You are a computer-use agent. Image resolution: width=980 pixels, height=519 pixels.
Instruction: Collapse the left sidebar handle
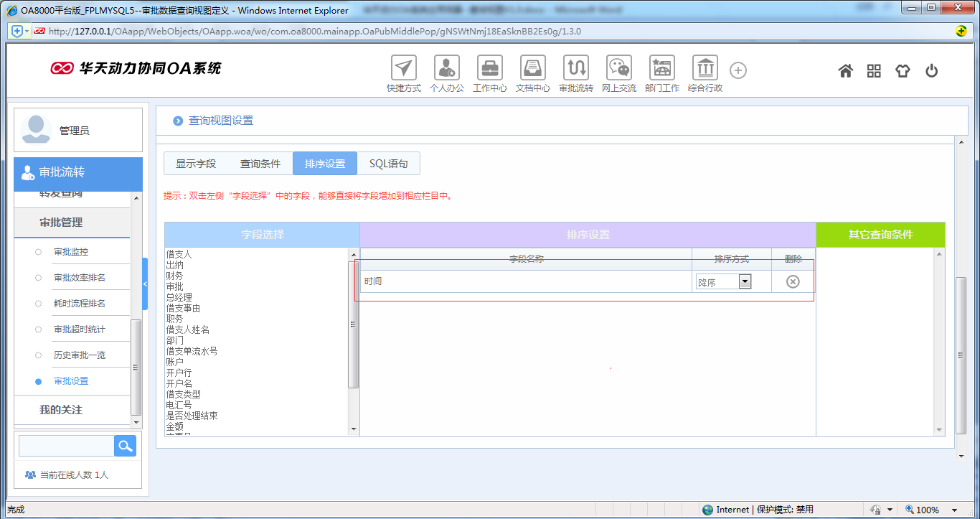click(145, 284)
